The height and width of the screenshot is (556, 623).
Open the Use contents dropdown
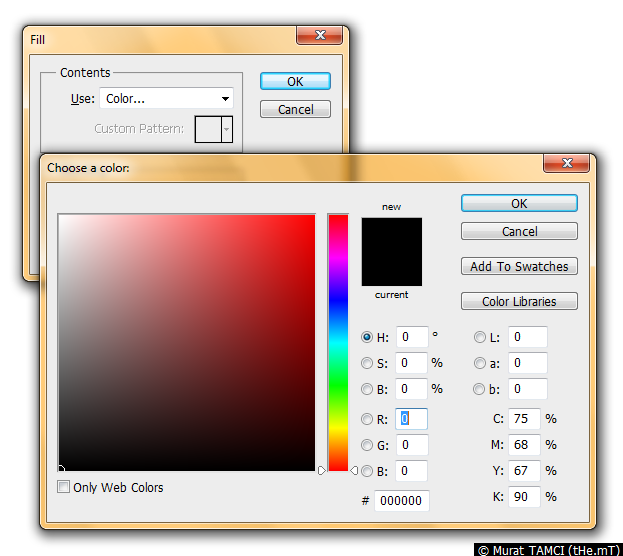[166, 99]
